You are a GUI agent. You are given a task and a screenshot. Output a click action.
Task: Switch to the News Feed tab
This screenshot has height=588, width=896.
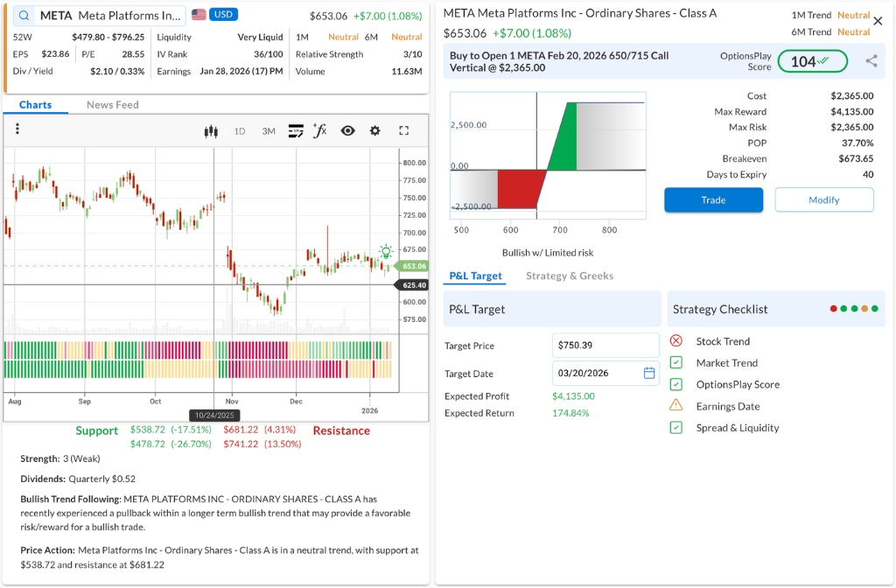113,105
